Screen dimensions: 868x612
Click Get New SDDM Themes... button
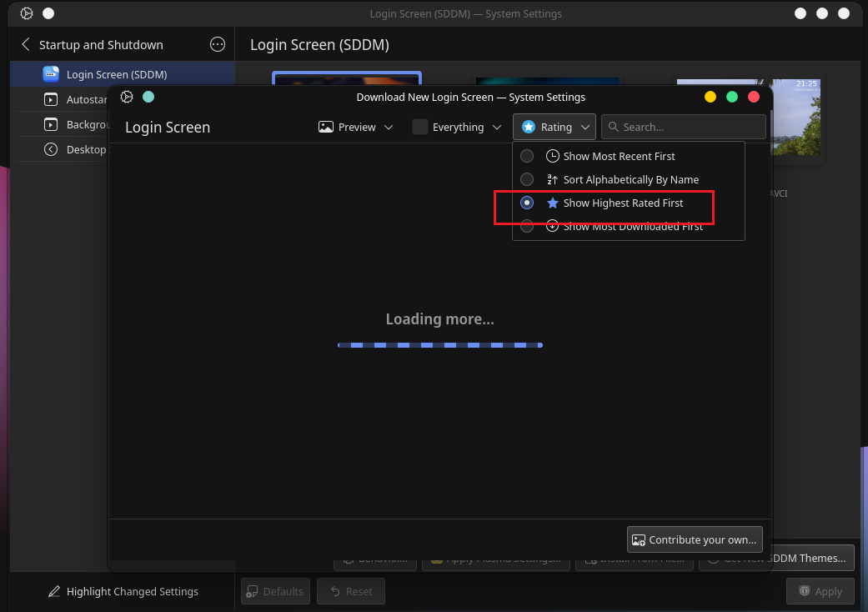pyautogui.click(x=813, y=559)
